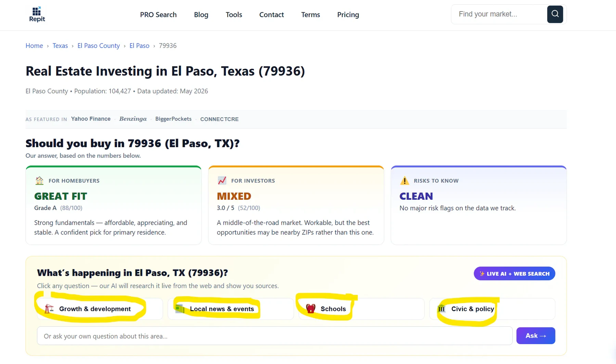This screenshot has width=616, height=364.
Task: Focus the Find your market search field
Action: pyautogui.click(x=499, y=14)
